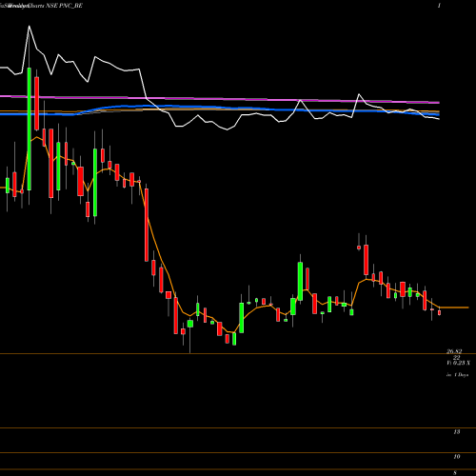Click the 26.82 price level label

(454, 351)
